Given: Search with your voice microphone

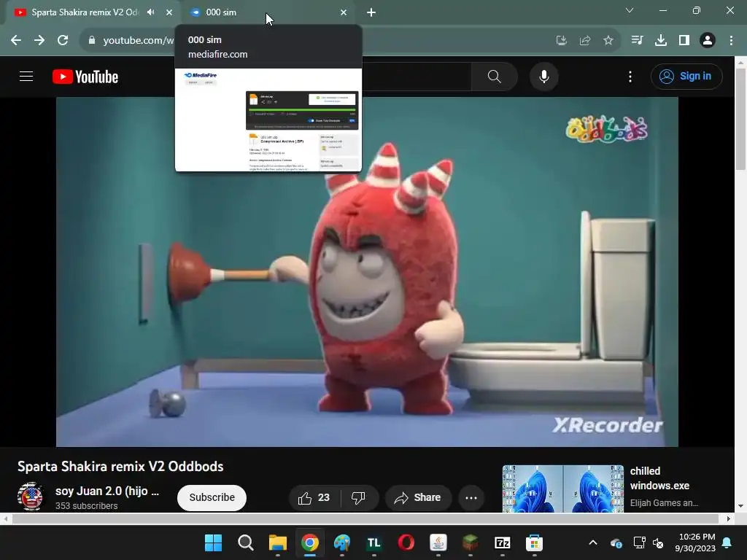Looking at the screenshot, I should click(x=543, y=77).
